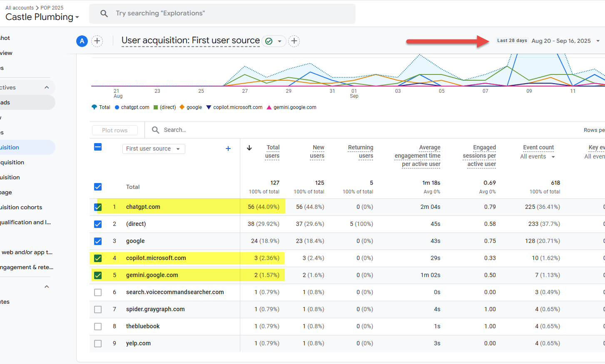Open the date range Aug 20 - Sep 16 dropdown
Screen dimensions: 605x364
(x=565, y=41)
